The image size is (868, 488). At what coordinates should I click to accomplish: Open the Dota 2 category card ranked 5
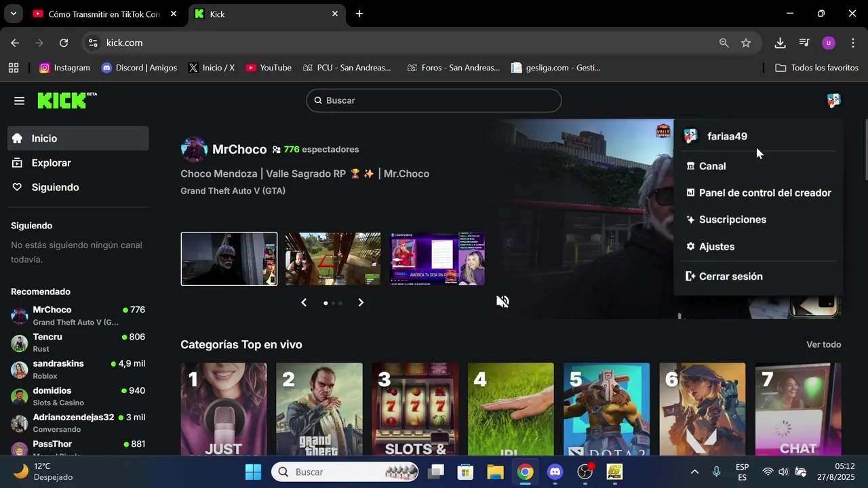[606, 409]
